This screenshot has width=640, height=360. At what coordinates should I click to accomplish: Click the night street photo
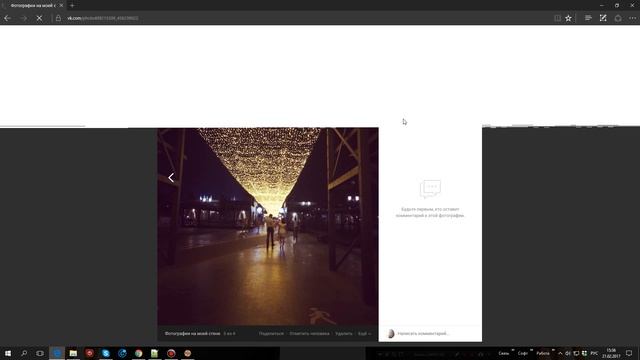pos(268,227)
